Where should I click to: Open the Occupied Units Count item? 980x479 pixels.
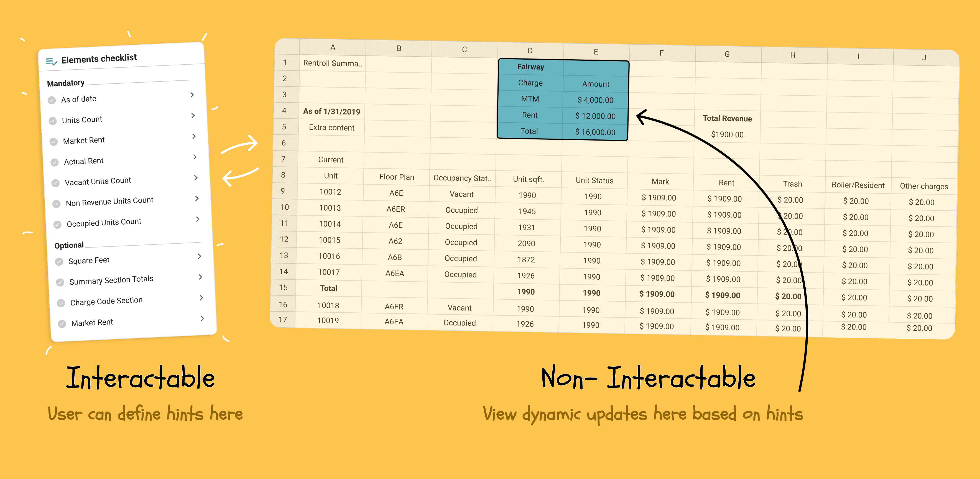[x=104, y=223]
